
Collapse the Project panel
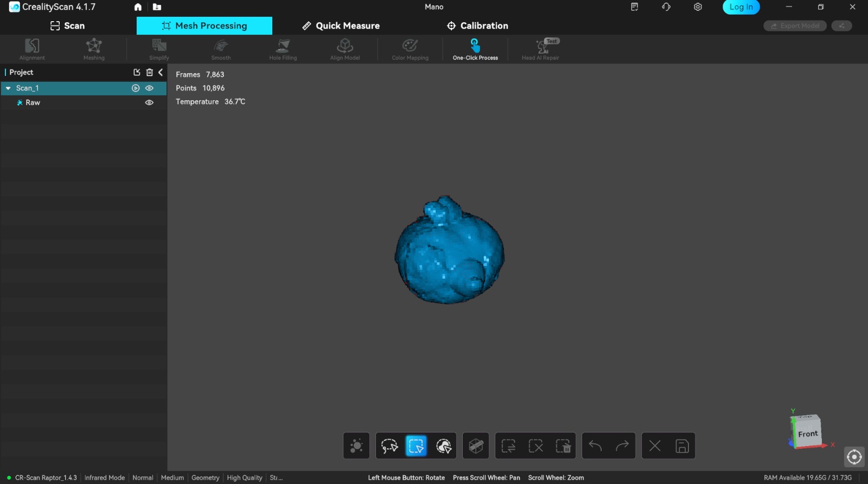161,72
